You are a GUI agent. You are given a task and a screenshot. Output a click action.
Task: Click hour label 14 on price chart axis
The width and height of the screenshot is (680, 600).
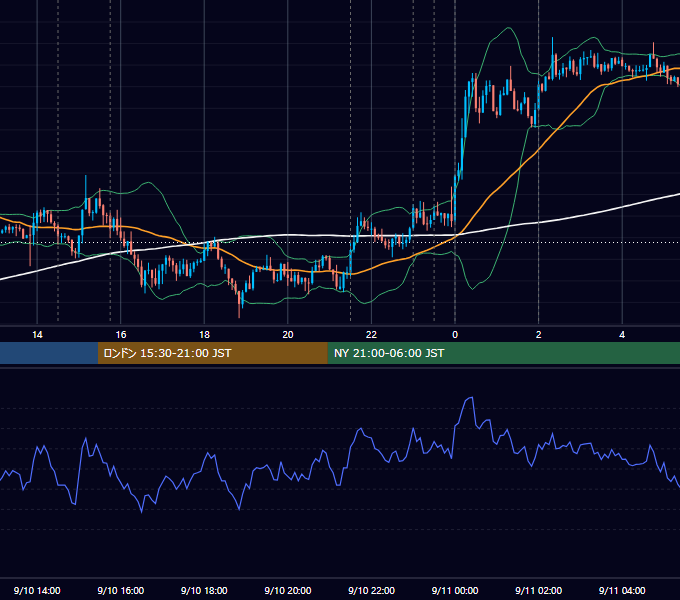(x=37, y=335)
